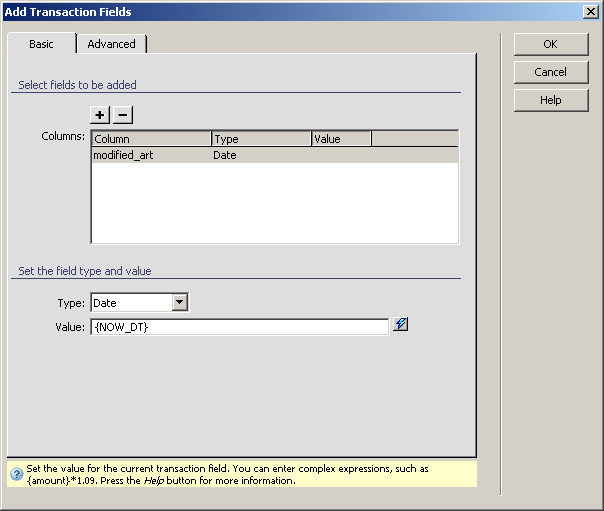Viewport: 604px width, 511px height.
Task: Open dynamic data picker beside Value field
Action: click(401, 325)
